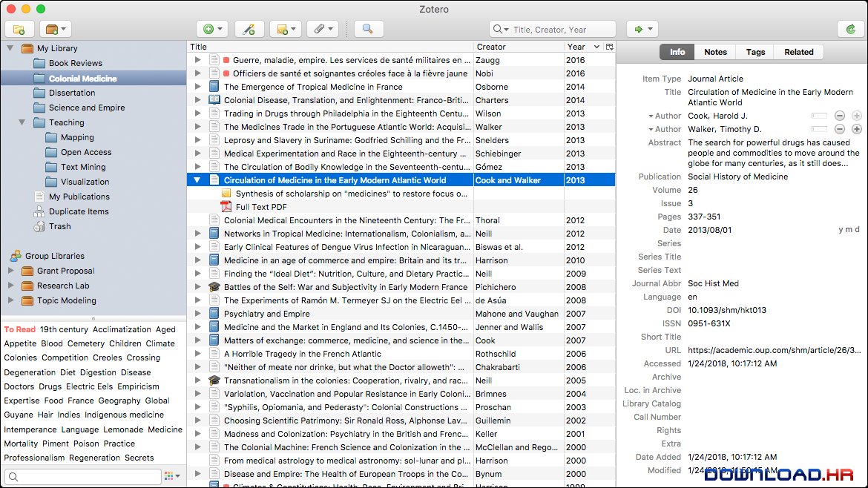This screenshot has height=488, width=868.
Task: Open My Publications
Action: (79, 197)
